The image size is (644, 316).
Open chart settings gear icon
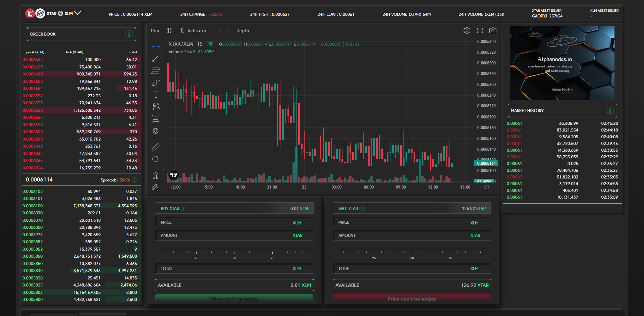pyautogui.click(x=467, y=31)
